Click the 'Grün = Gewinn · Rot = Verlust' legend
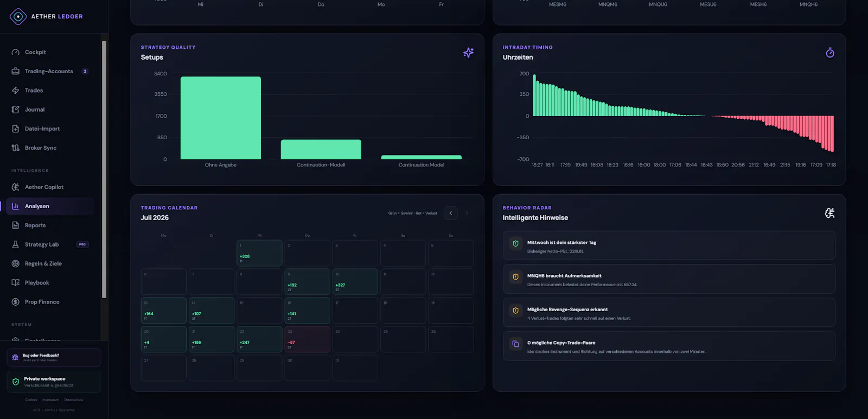This screenshot has width=868, height=419. 412,213
